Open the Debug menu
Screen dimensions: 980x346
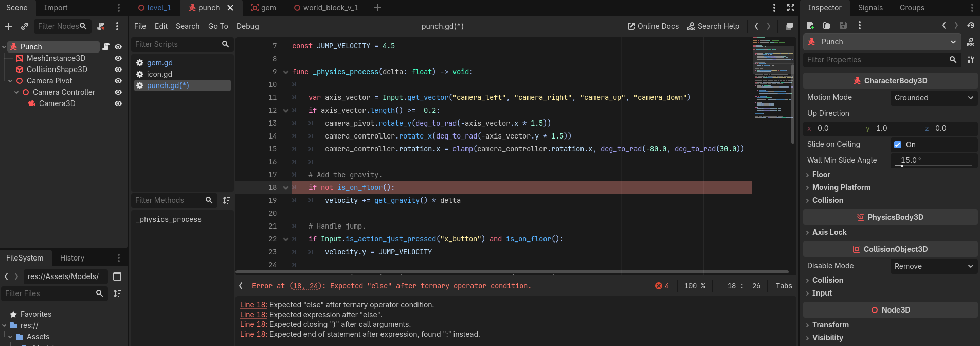[247, 26]
